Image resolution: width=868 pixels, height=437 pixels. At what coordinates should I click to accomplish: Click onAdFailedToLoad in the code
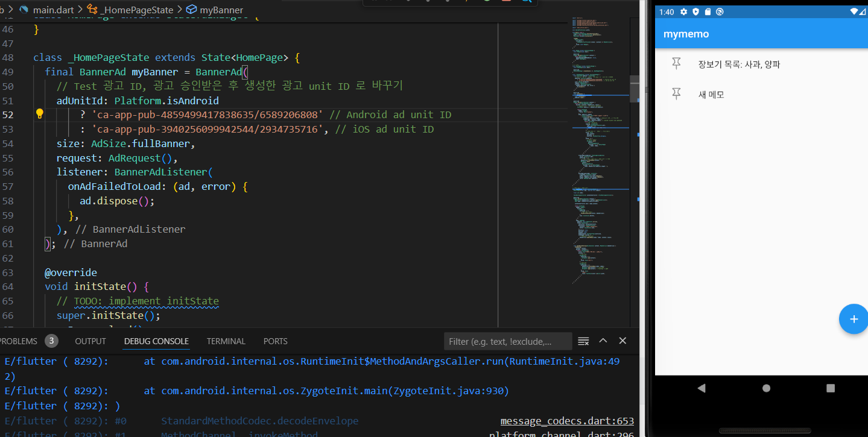[114, 186]
